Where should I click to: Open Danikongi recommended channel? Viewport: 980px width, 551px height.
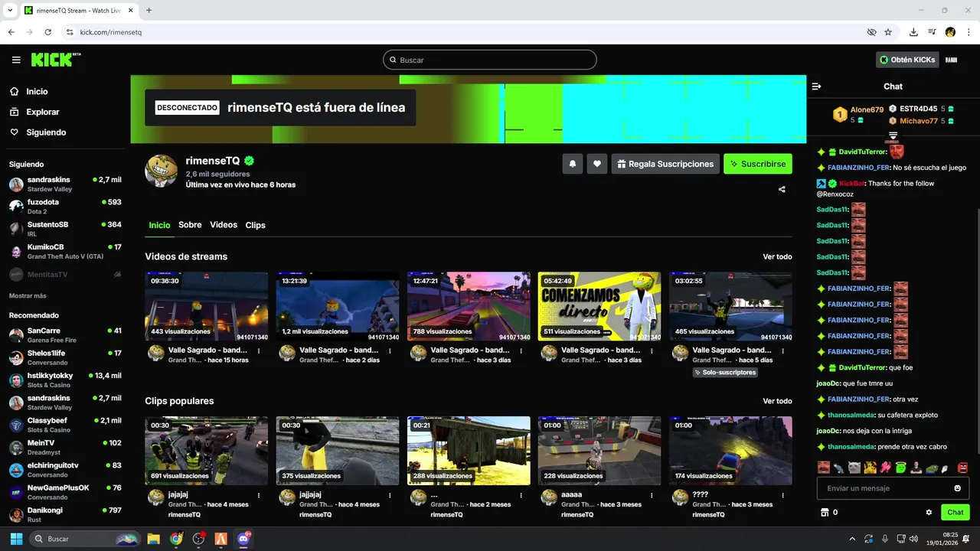pos(65,514)
